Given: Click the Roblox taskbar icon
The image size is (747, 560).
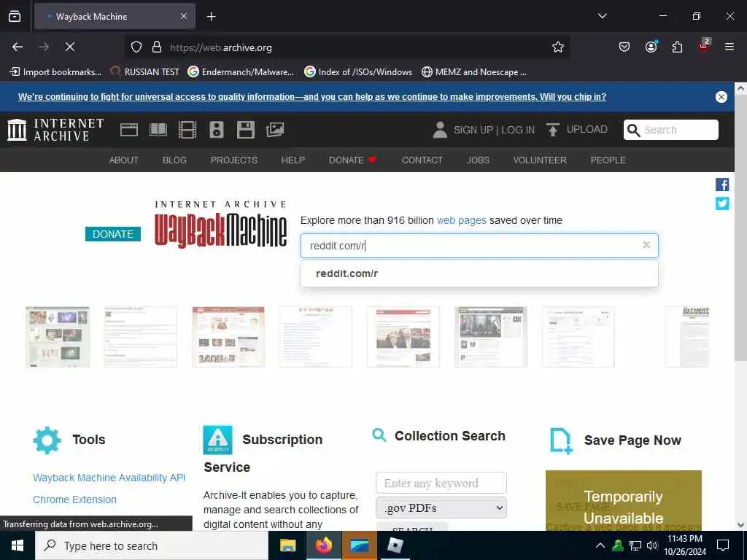Looking at the screenshot, I should [395, 545].
